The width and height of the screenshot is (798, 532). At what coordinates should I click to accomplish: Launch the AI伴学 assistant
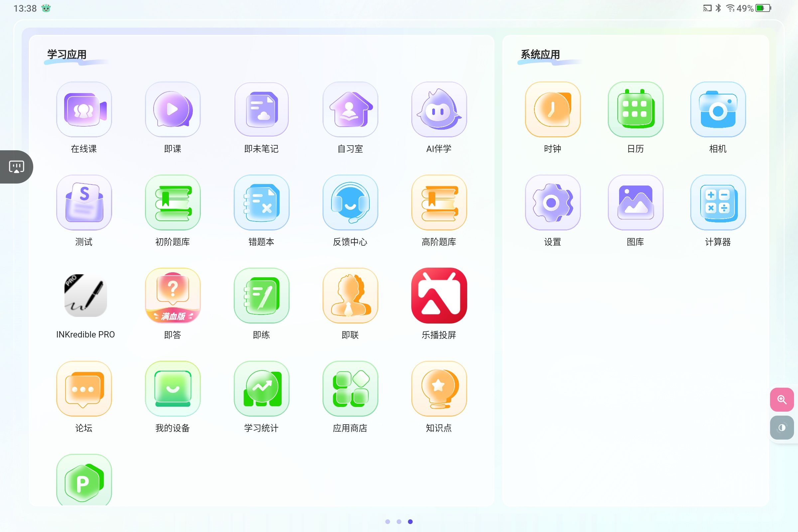pyautogui.click(x=439, y=109)
